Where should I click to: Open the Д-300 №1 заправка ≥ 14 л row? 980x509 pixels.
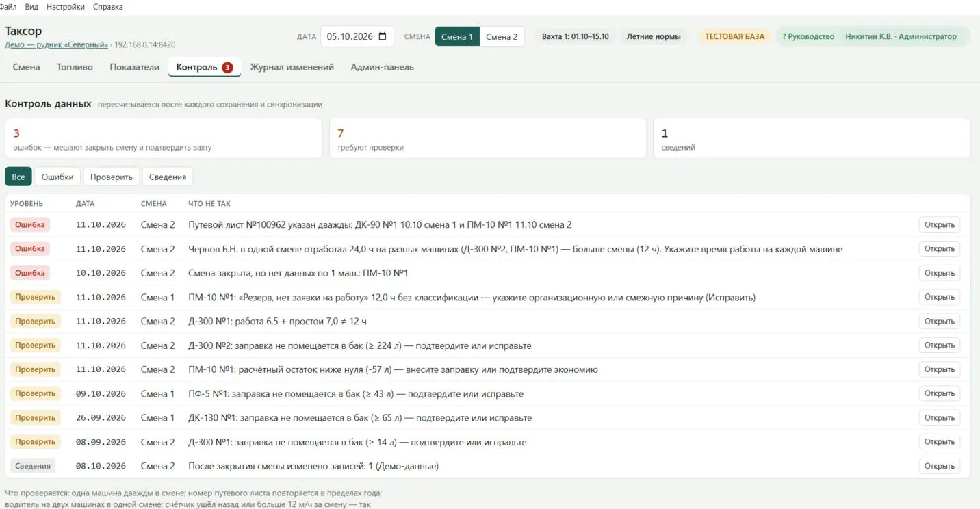[940, 442]
